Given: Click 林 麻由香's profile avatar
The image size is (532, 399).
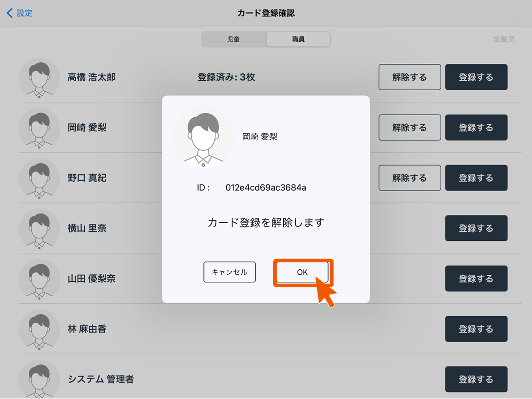Looking at the screenshot, I should pyautogui.click(x=39, y=329).
